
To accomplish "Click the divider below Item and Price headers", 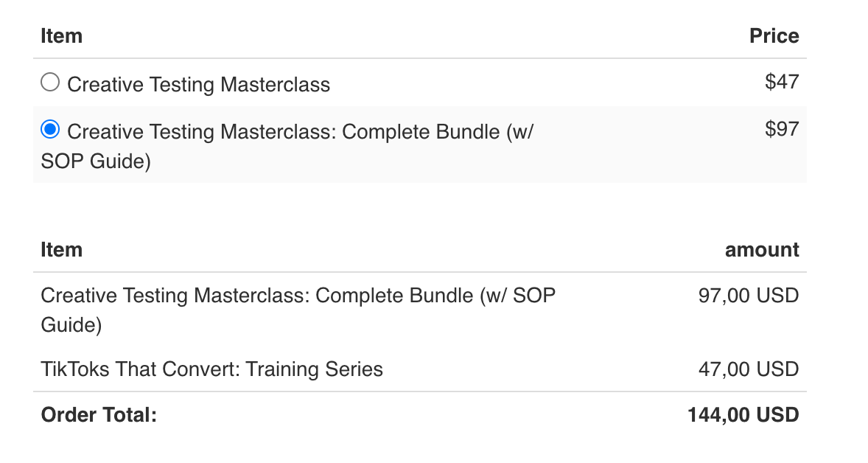I will pyautogui.click(x=420, y=58).
